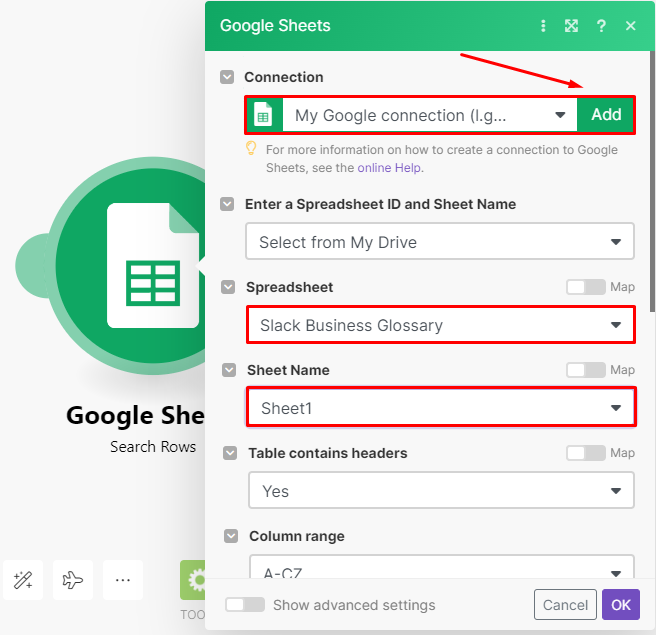Image resolution: width=656 pixels, height=635 pixels.
Task: Collapse the Sheet Name section chevron
Action: pos(229,370)
